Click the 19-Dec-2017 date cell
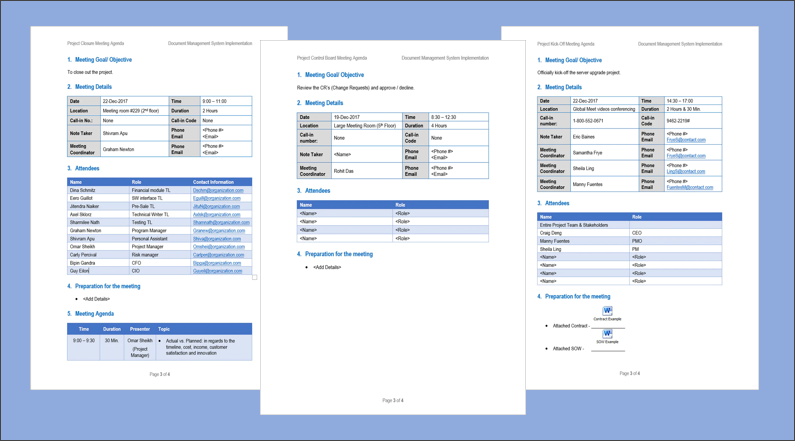This screenshot has width=795, height=441. click(x=346, y=117)
